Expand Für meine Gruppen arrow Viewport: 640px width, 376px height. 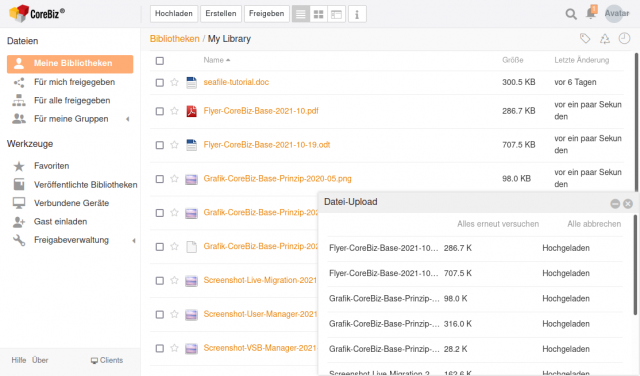(128, 119)
